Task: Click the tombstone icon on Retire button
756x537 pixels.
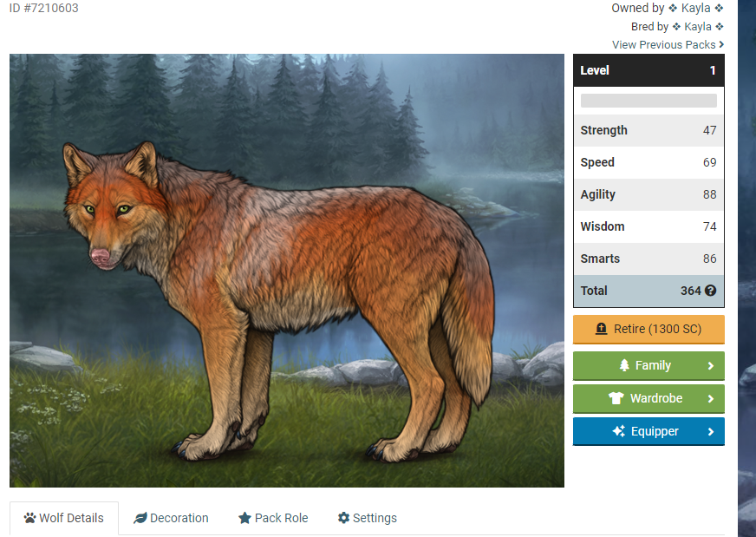Action: (x=601, y=329)
